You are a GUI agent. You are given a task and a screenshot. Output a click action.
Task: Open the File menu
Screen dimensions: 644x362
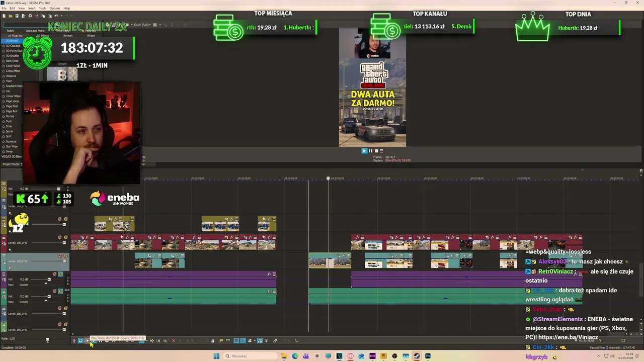5,8
